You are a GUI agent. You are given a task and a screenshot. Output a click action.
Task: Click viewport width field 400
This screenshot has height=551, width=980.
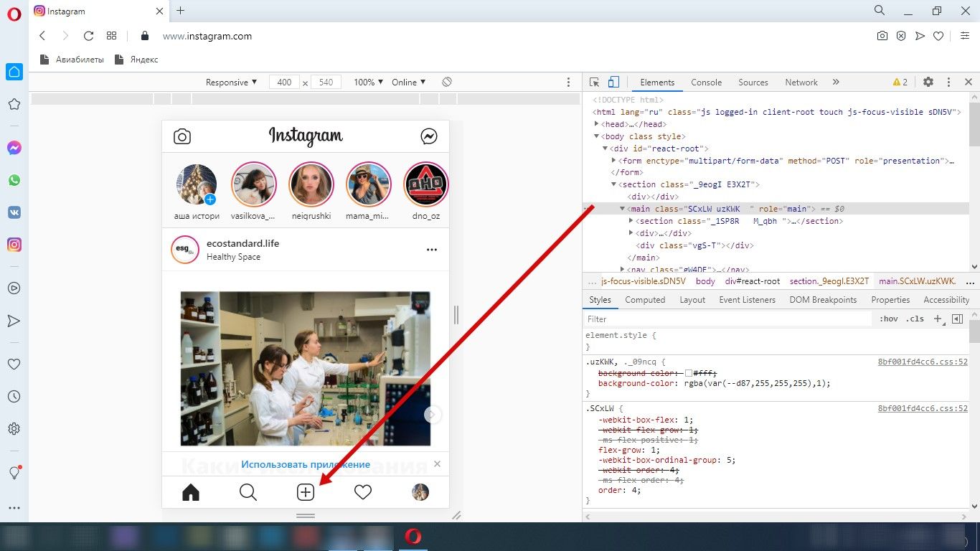(284, 83)
